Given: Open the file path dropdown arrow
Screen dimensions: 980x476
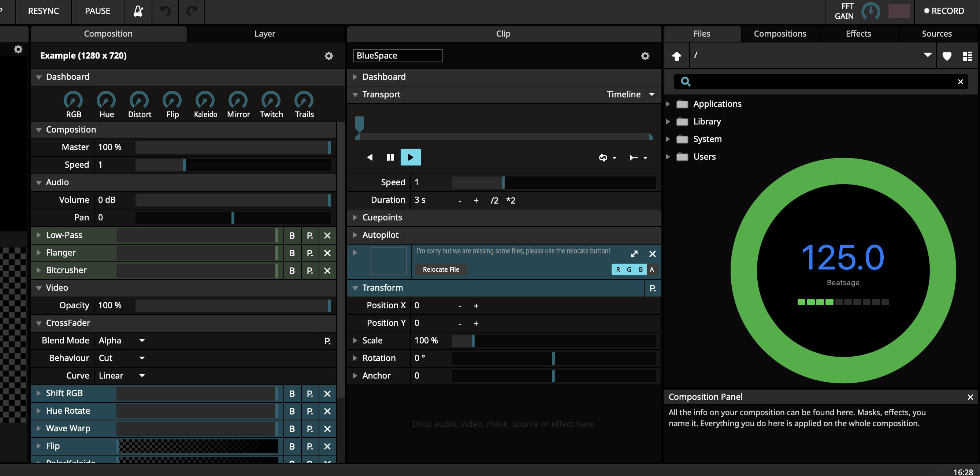Looking at the screenshot, I should click(x=928, y=55).
